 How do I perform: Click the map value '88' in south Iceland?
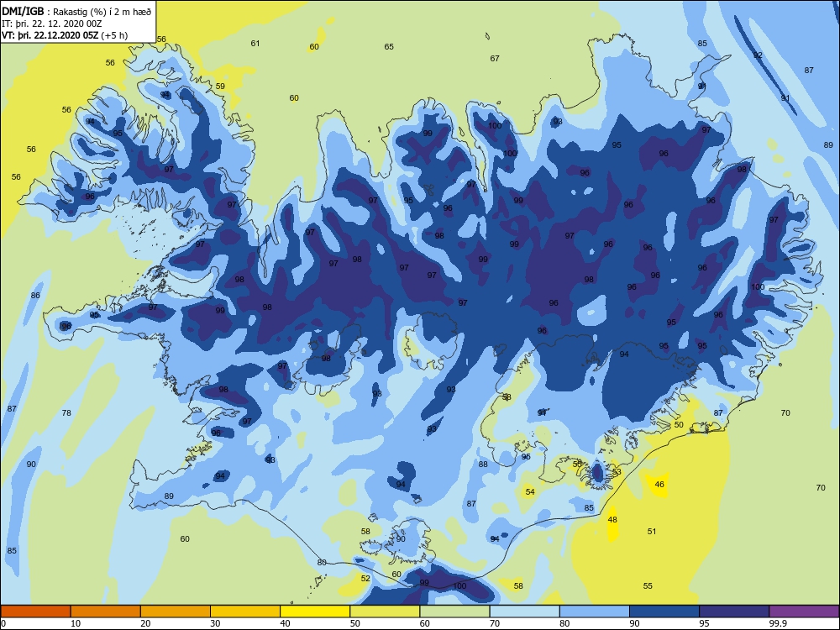[483, 465]
